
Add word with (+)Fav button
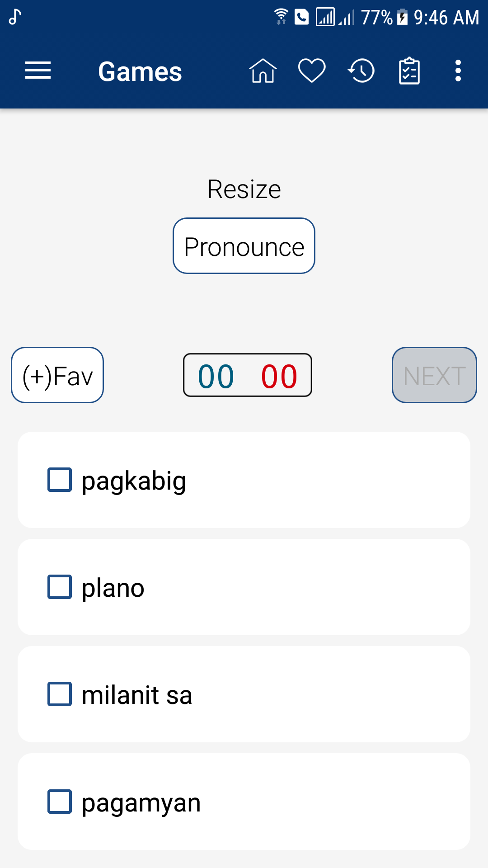(x=57, y=375)
